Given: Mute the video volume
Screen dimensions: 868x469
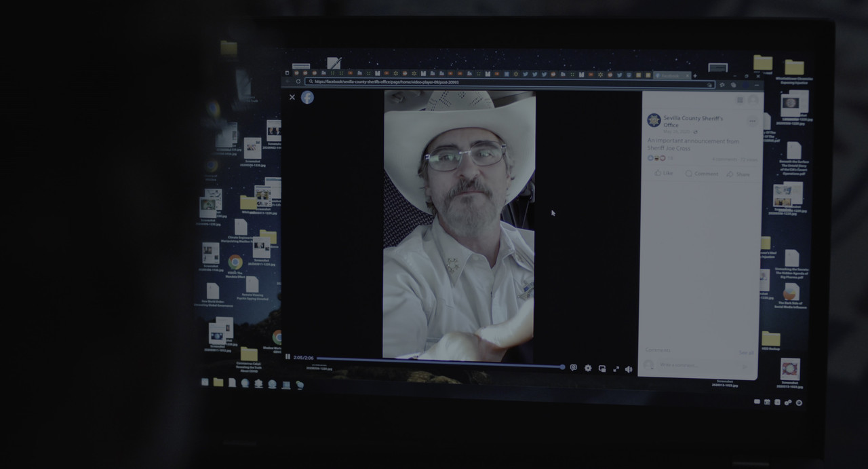Looking at the screenshot, I should [629, 369].
